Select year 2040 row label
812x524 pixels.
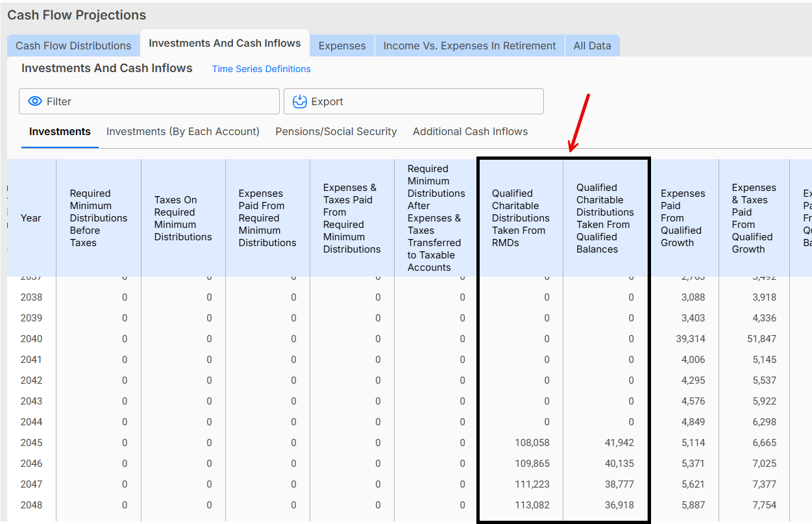coord(31,339)
